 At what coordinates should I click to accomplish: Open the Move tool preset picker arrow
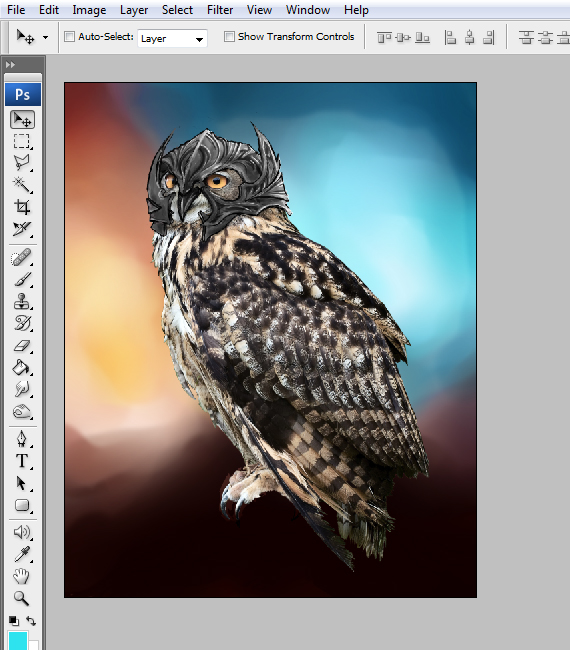[46, 37]
